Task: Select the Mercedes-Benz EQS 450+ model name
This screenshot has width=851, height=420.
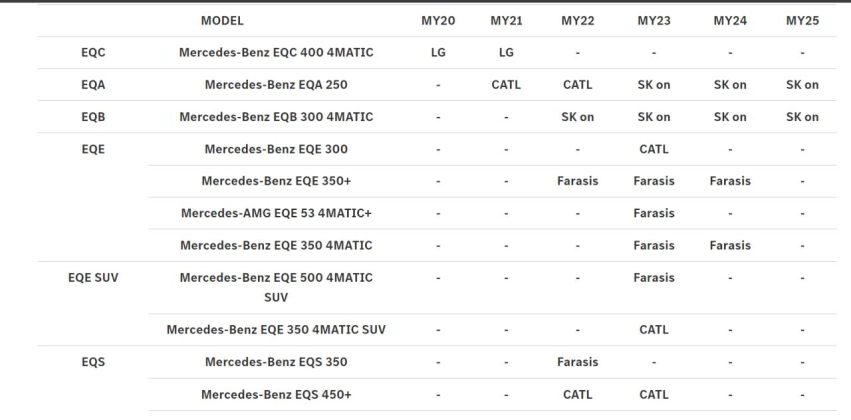Action: click(x=276, y=394)
